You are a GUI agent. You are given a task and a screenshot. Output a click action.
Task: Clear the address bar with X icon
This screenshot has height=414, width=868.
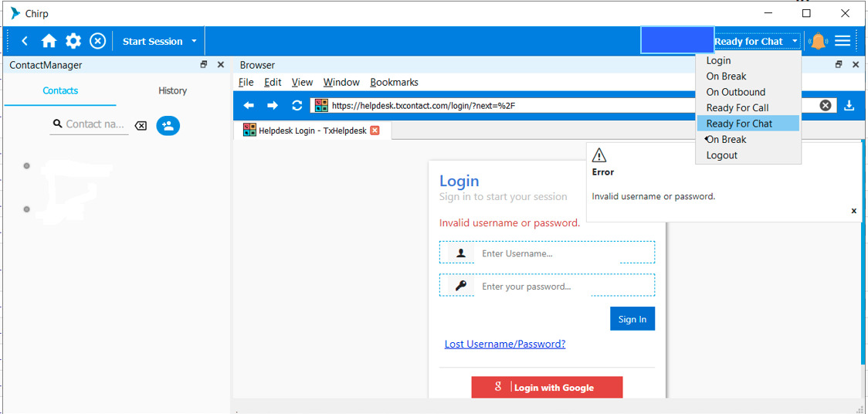coord(826,105)
